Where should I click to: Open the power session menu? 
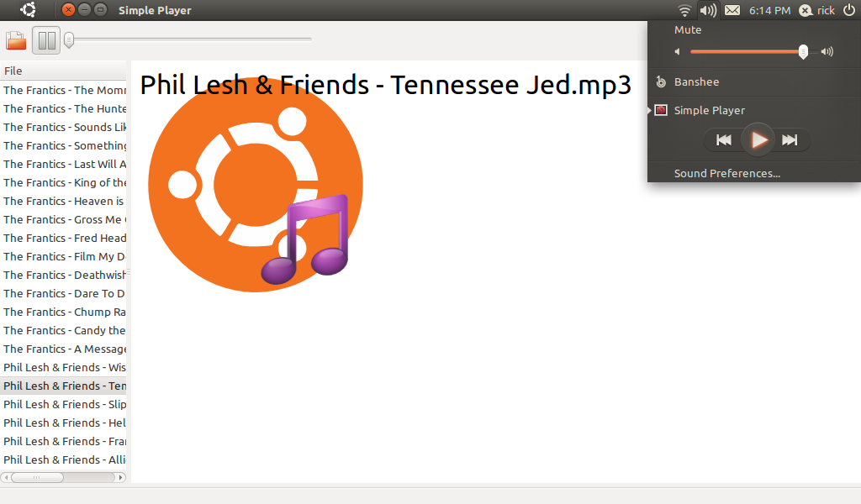(849, 10)
